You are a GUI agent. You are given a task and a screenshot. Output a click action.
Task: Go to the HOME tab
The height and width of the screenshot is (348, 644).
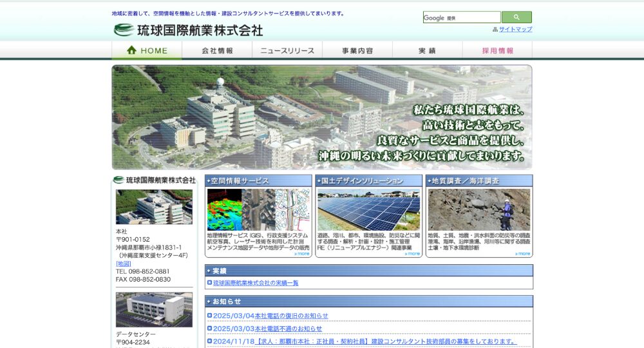coord(147,50)
